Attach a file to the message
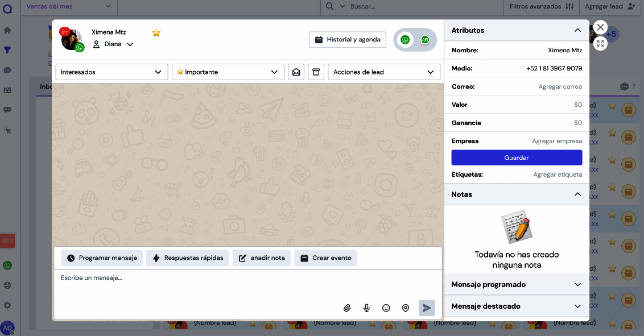644x336 pixels. pos(347,308)
